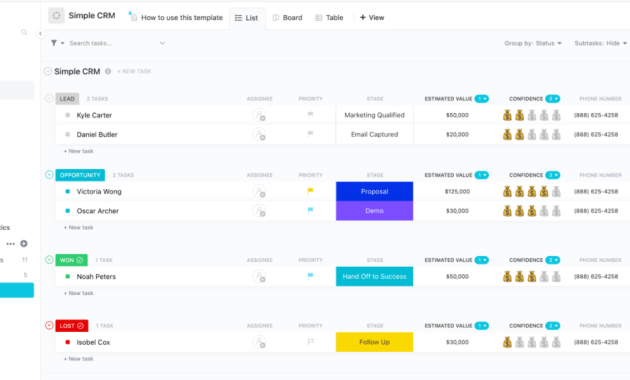This screenshot has height=380, width=630.
Task: Open assignee icon for Isobel Cox
Action: 259,342
